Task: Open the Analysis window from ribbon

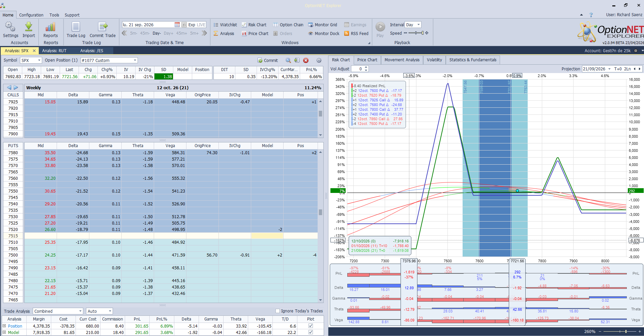Action: point(224,33)
